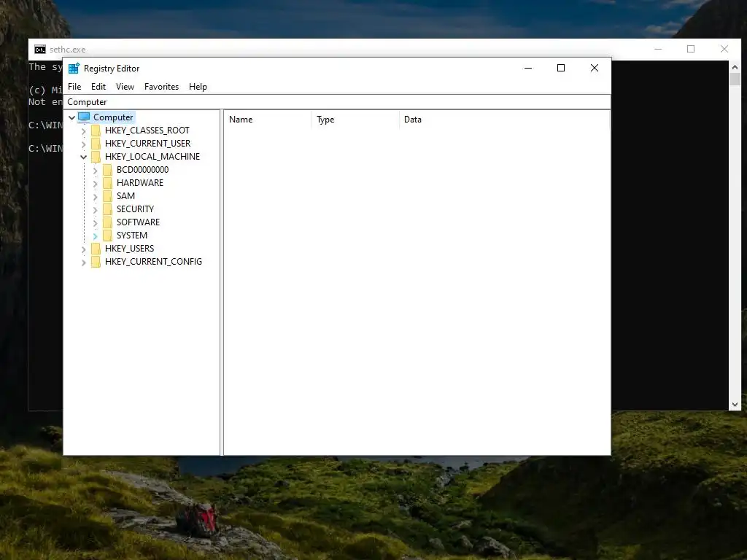Click the Registry Editor title bar icon
The image size is (747, 560).
(74, 68)
